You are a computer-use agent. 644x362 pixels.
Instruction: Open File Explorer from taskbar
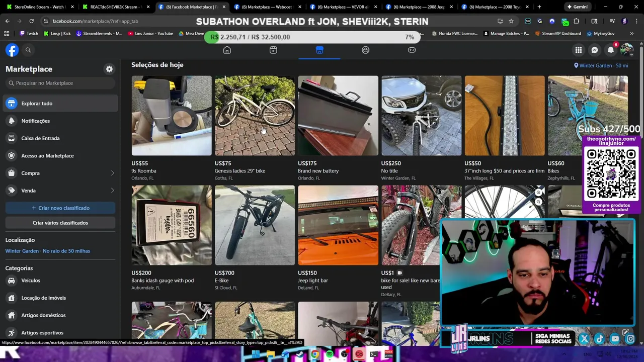click(x=271, y=354)
